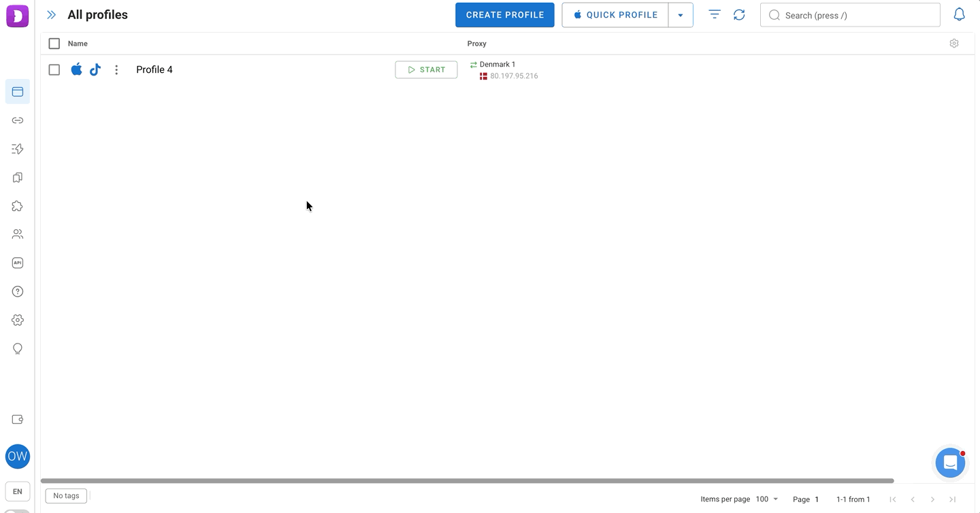
Task: Select all profiles with header checkbox
Action: point(54,44)
